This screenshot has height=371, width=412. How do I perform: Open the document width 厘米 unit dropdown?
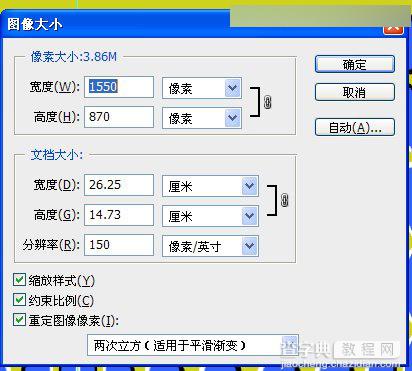click(210, 186)
